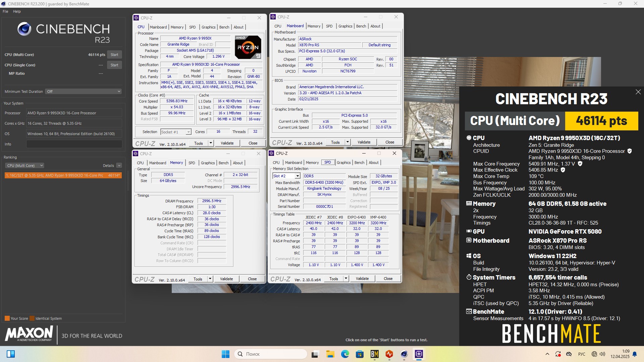Switch to SPD tab in CPU tab window
This screenshot has width=644, height=362.
(x=192, y=27)
